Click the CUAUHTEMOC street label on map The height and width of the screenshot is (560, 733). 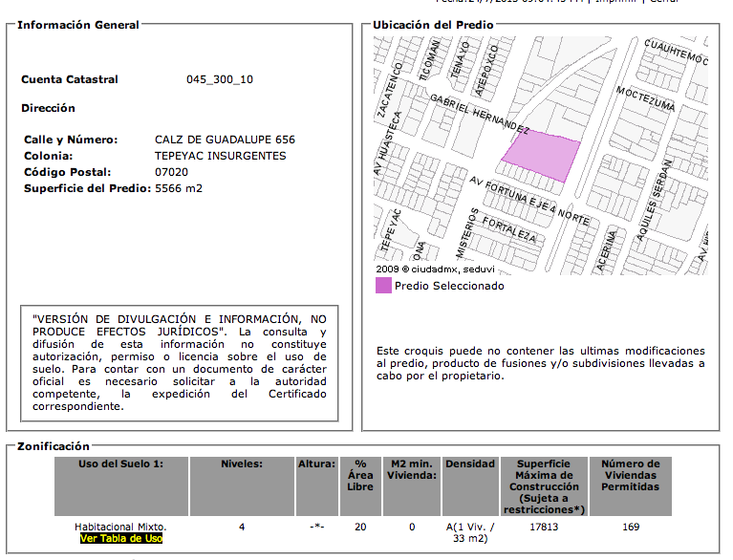(676, 52)
